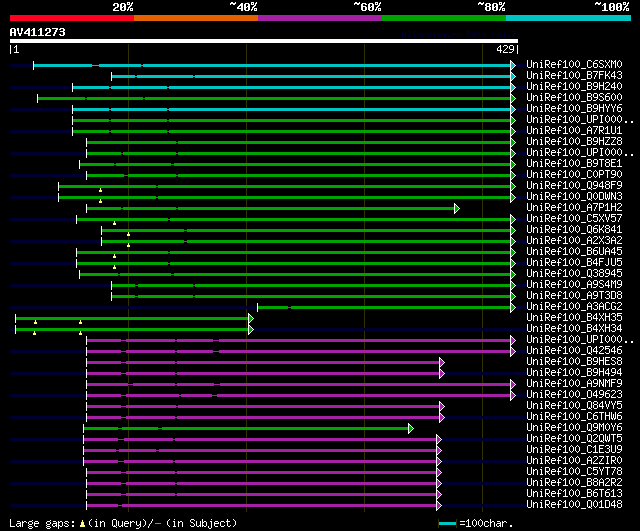640x531 pixels.
Task: Click the purple ~60% identity legend segment
Action: tap(320, 18)
